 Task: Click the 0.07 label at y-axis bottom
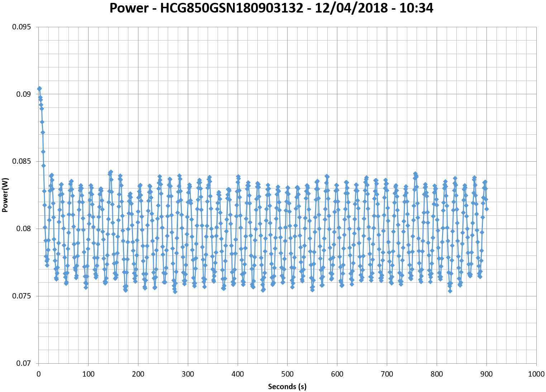(x=23, y=363)
